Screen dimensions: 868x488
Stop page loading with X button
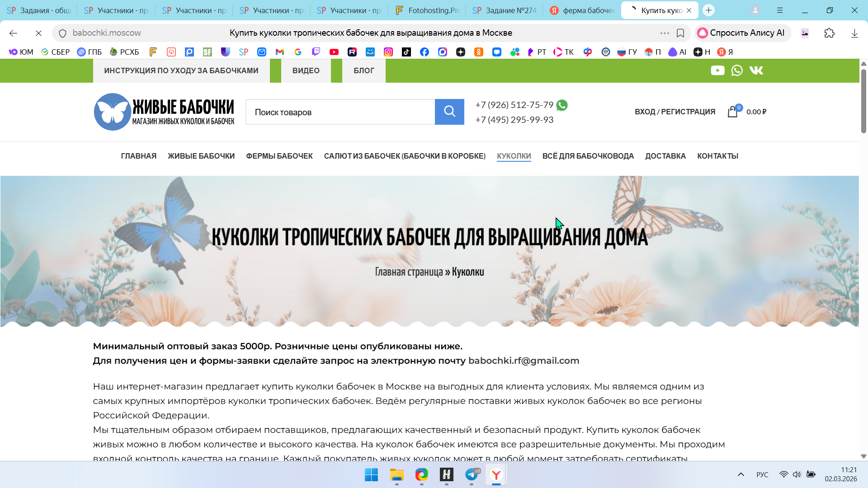[x=38, y=33]
